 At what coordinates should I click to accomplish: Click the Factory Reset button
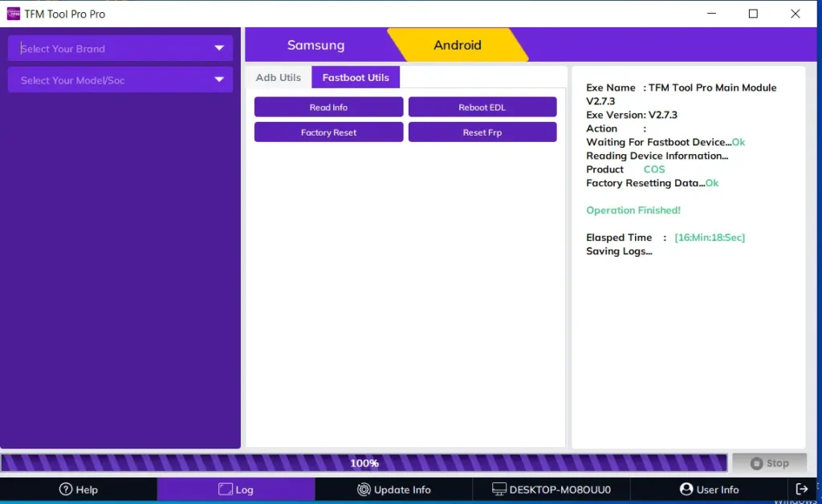pos(328,132)
